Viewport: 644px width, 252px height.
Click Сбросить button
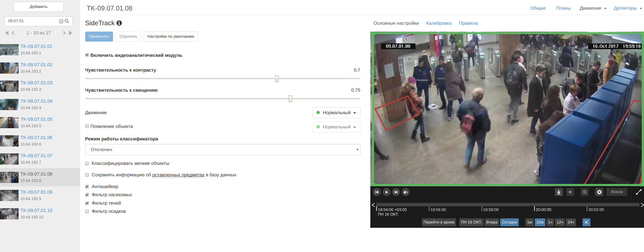128,36
